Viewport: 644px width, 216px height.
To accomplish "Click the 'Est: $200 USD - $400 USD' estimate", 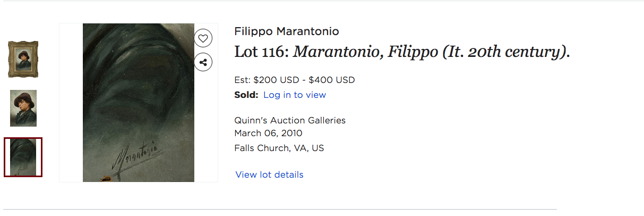I will pos(294,80).
